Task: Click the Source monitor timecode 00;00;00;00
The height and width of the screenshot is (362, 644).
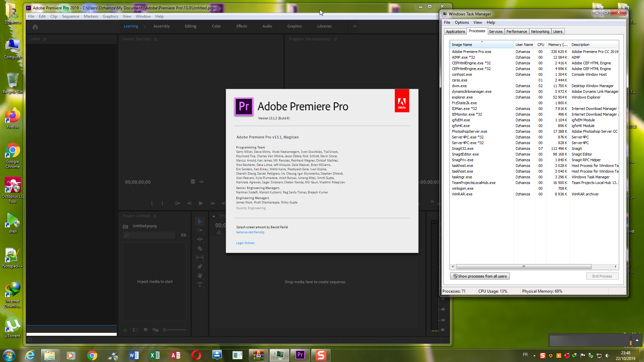Action: point(138,182)
